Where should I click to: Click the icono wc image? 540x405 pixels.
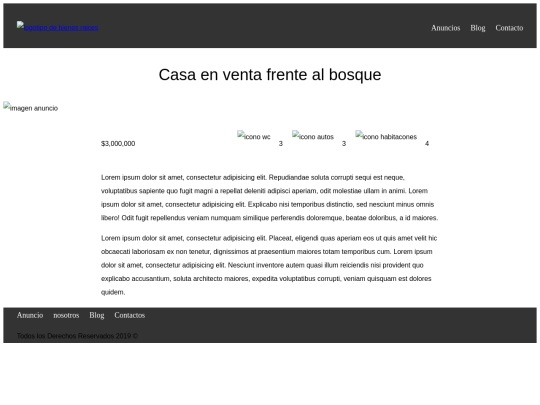[254, 136]
